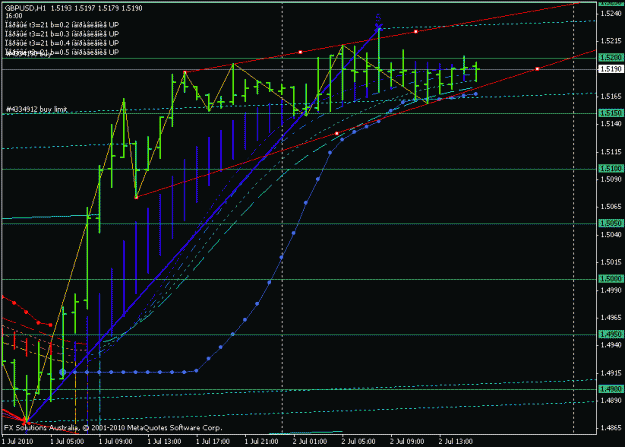The height and width of the screenshot is (447, 625).
Task: Click the 2 Jul 01:00 time label
Action: click(x=310, y=441)
